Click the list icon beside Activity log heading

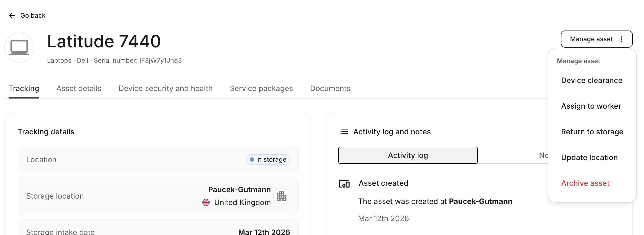click(344, 132)
